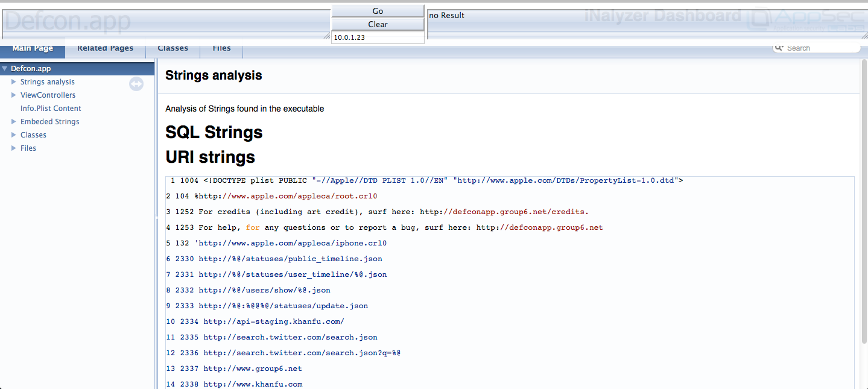Collapse the Defcon.app root node arrow
The height and width of the screenshot is (389, 868).
click(x=5, y=69)
